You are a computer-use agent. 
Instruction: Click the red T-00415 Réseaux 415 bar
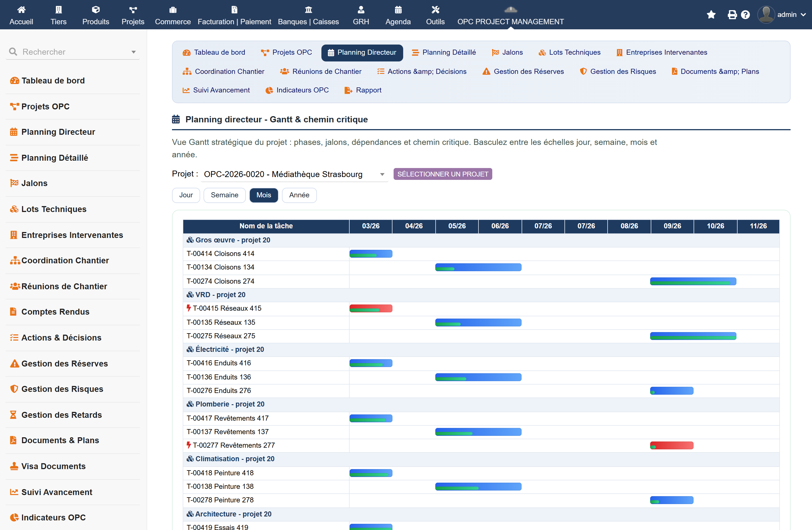pyautogui.click(x=371, y=308)
